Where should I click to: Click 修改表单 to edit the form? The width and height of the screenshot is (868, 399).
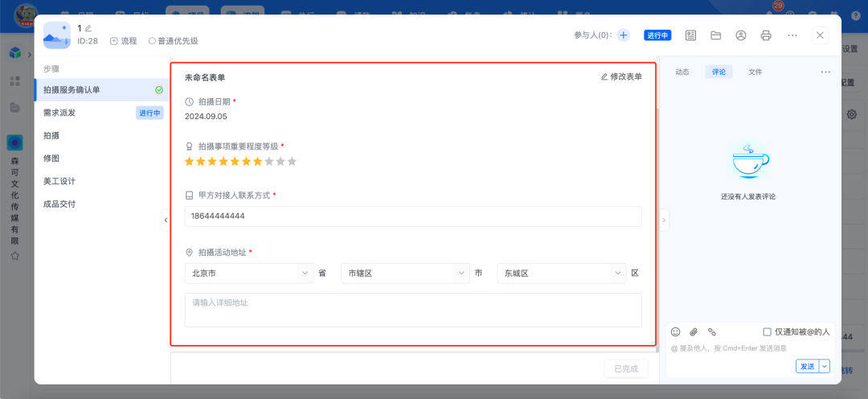click(x=621, y=77)
